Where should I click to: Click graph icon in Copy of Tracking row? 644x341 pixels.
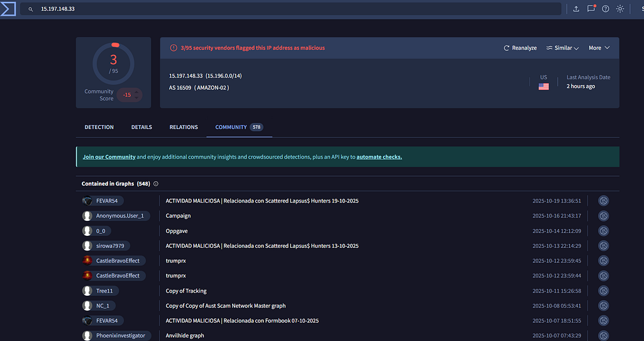pos(603,291)
